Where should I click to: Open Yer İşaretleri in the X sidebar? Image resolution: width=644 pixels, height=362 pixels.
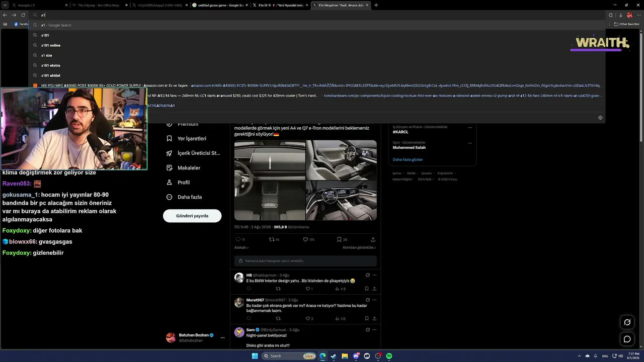[x=186, y=138]
